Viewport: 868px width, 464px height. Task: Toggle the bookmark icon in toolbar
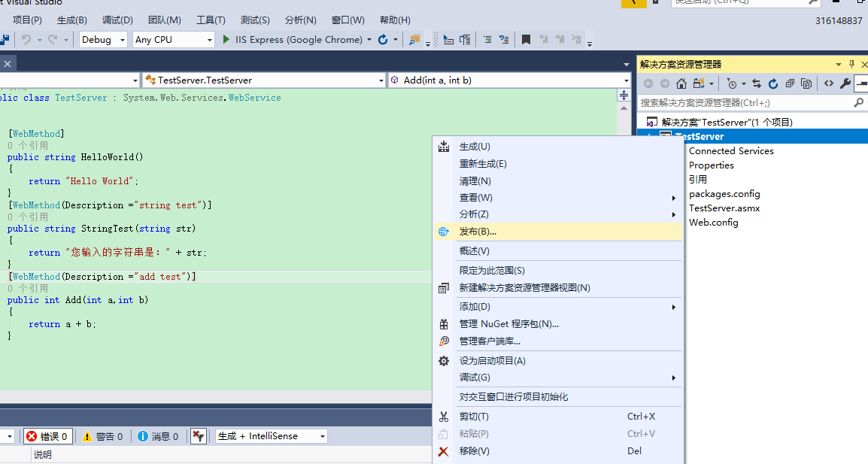click(526, 39)
